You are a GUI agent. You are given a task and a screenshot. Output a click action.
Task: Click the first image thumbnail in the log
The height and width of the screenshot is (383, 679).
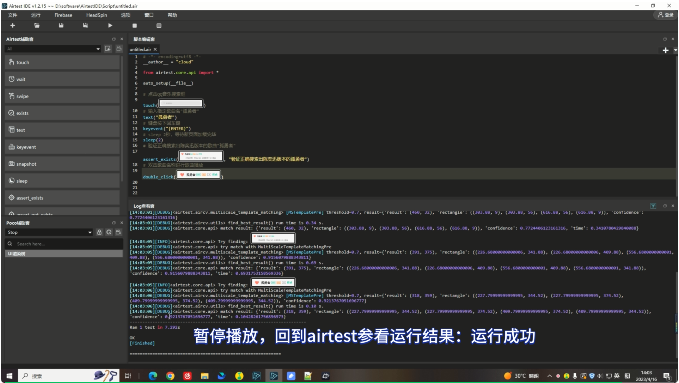click(273, 238)
